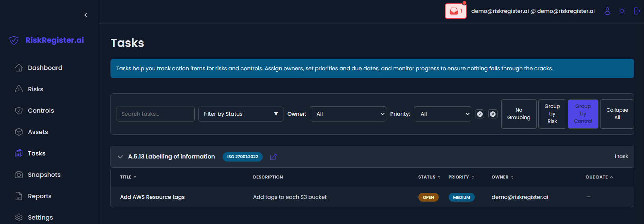Open the user profile icon

pos(607,11)
